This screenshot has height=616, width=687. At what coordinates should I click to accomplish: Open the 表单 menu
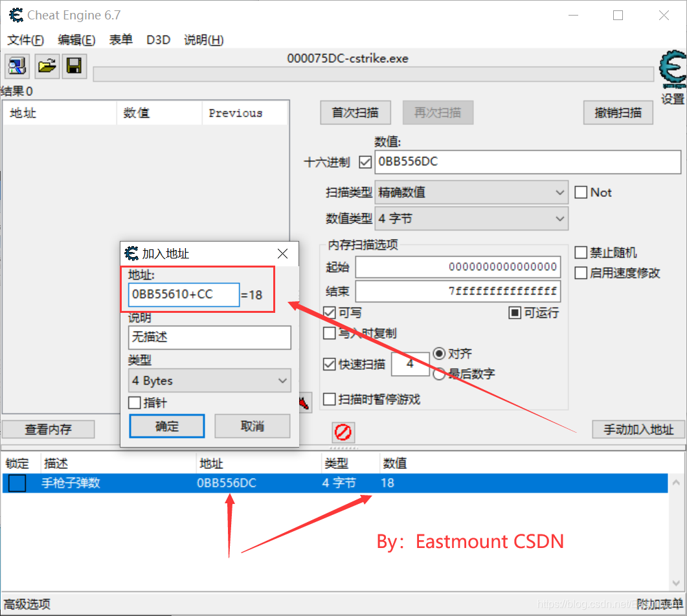click(120, 40)
